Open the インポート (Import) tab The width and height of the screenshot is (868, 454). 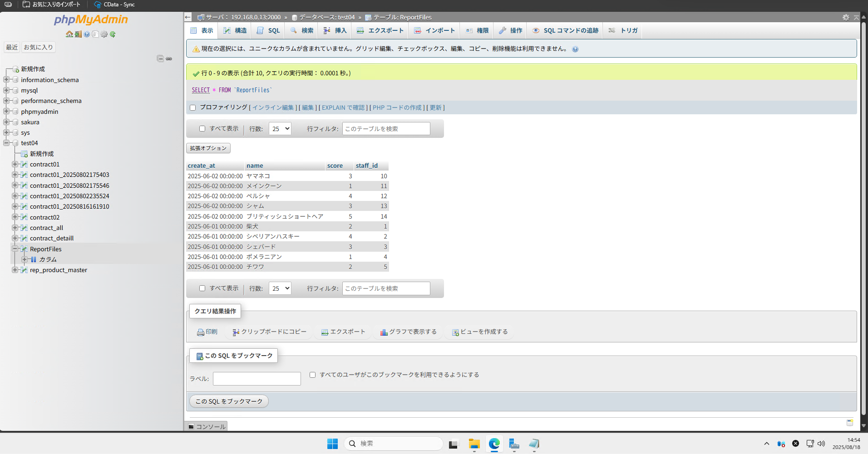tap(434, 31)
